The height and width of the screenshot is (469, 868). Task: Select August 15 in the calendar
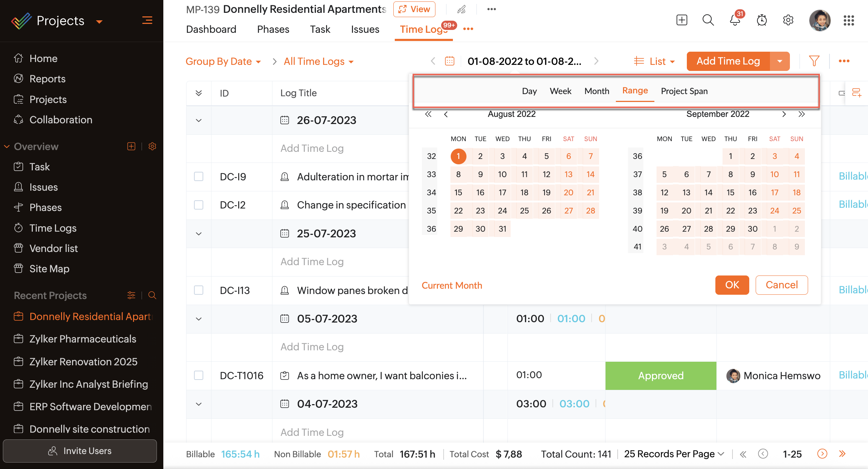pyautogui.click(x=458, y=192)
